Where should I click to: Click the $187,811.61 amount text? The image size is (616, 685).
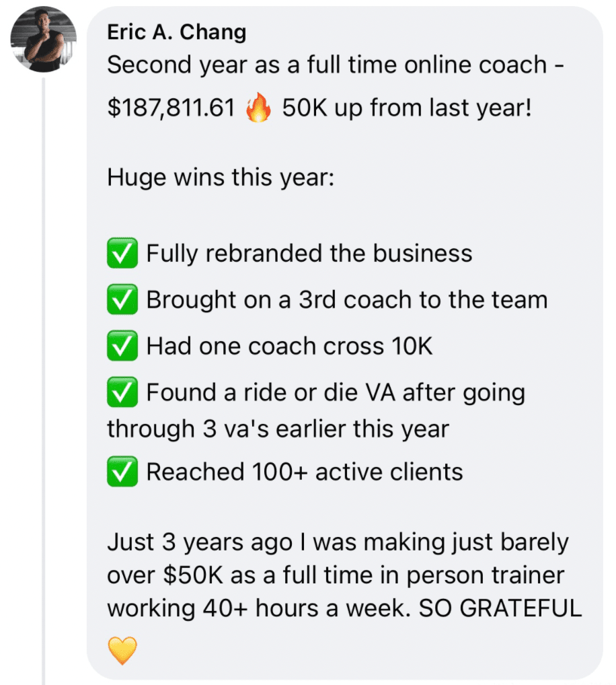171,108
